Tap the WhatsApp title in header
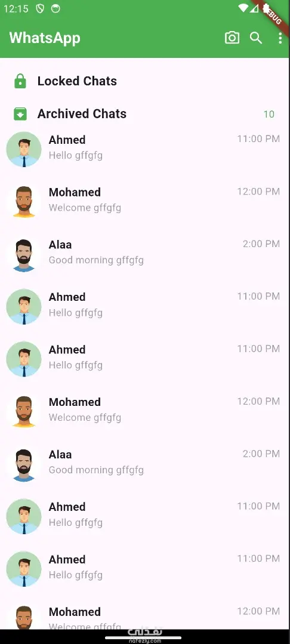Image resolution: width=290 pixels, height=644 pixels. pos(45,38)
